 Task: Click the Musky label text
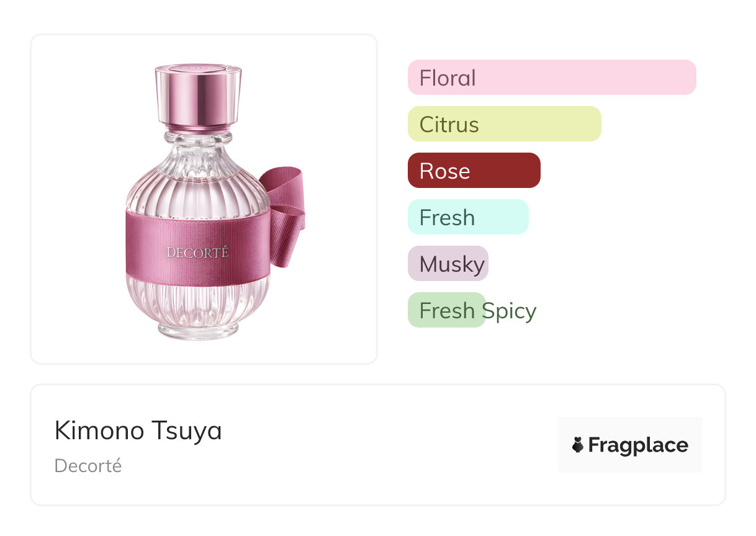click(x=452, y=265)
